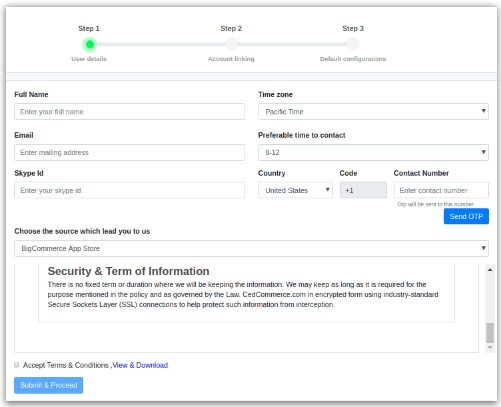501x407 pixels.
Task: Focus the Email mailing address field
Action: (x=129, y=152)
